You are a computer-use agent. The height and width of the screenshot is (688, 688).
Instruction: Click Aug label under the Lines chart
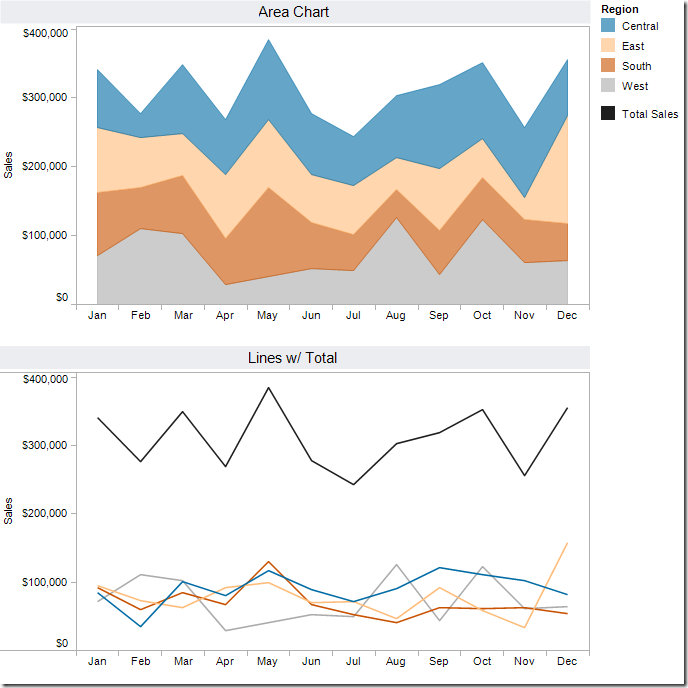point(395,661)
